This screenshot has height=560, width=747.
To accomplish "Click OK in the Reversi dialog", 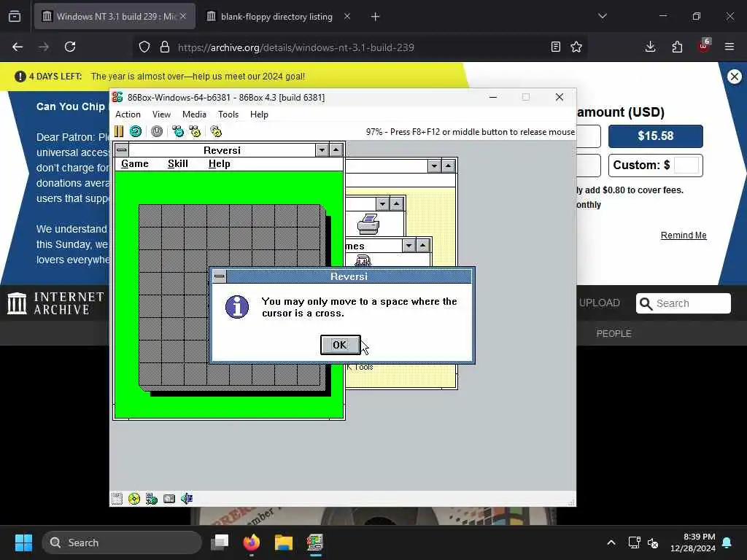I will [340, 345].
